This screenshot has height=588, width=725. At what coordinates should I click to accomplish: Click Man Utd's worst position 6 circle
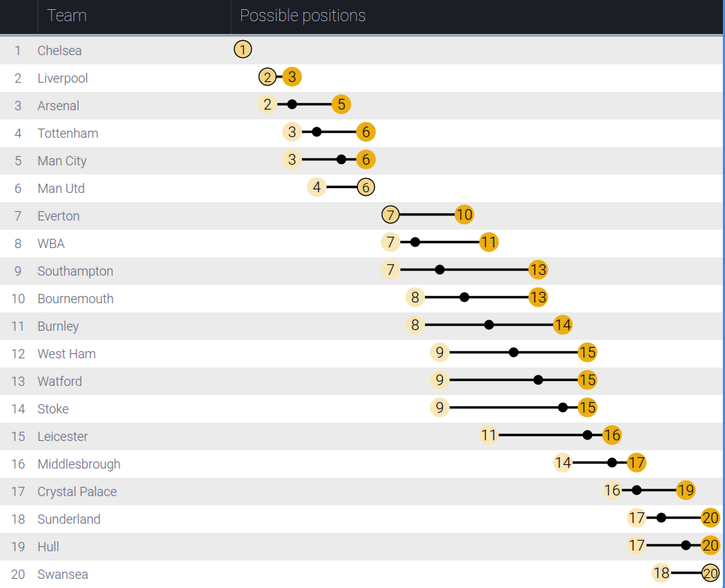tap(366, 187)
